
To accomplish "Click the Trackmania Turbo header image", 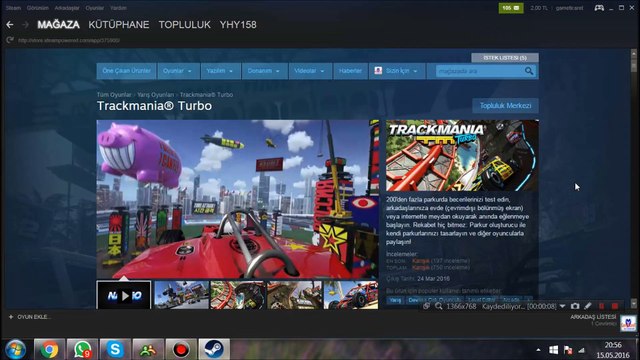I will (462, 156).
